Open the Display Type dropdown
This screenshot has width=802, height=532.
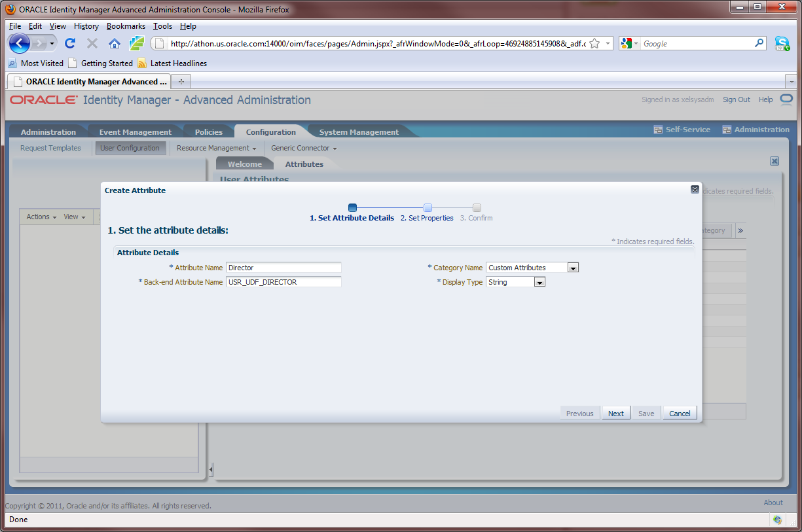[x=539, y=282]
